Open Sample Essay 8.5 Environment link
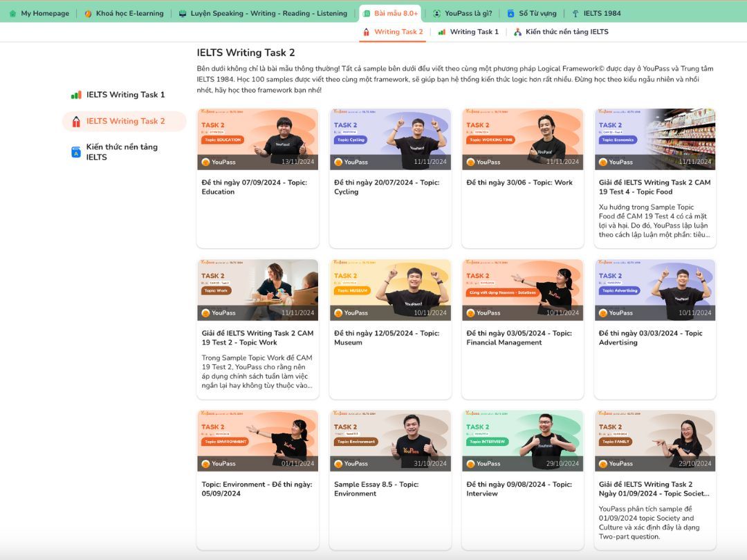 (x=376, y=489)
